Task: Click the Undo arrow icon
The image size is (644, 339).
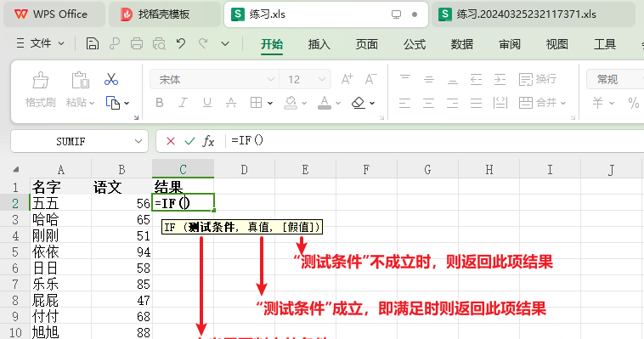Action: point(181,43)
